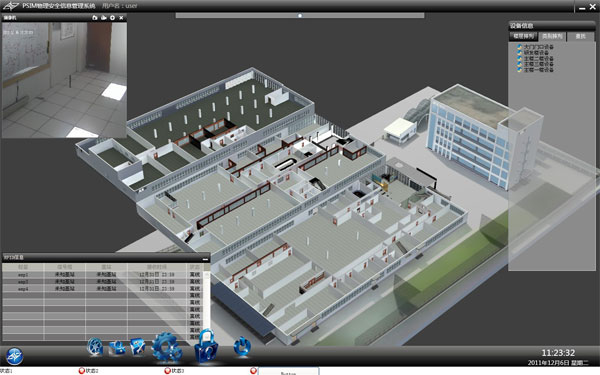Switch to the middle device info tab
This screenshot has height=375, width=600.
point(552,36)
